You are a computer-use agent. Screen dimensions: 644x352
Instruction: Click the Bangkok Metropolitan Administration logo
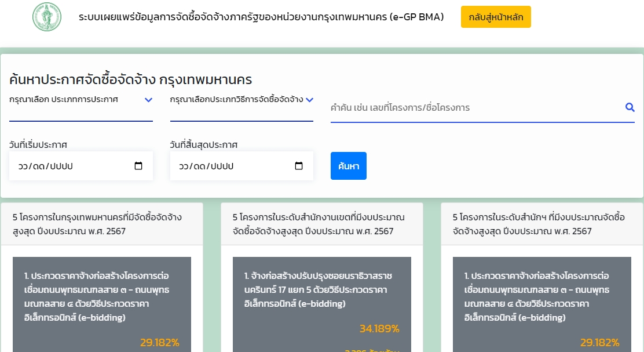pyautogui.click(x=46, y=17)
